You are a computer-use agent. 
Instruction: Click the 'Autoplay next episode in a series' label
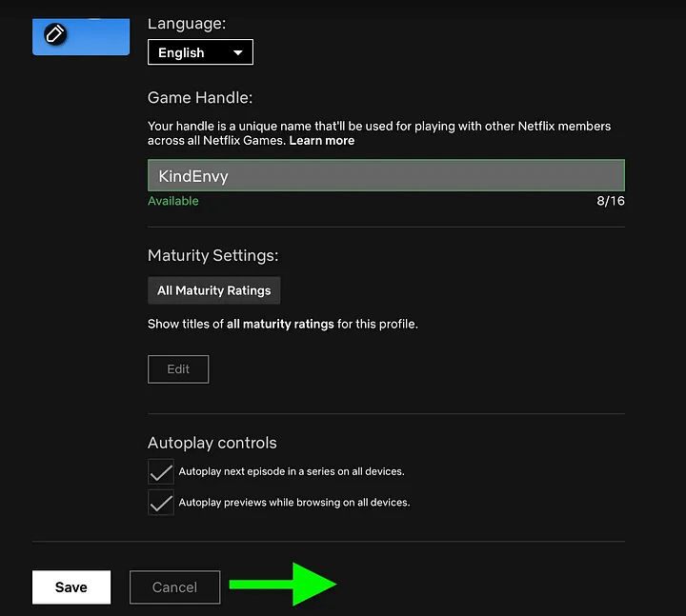click(x=292, y=471)
